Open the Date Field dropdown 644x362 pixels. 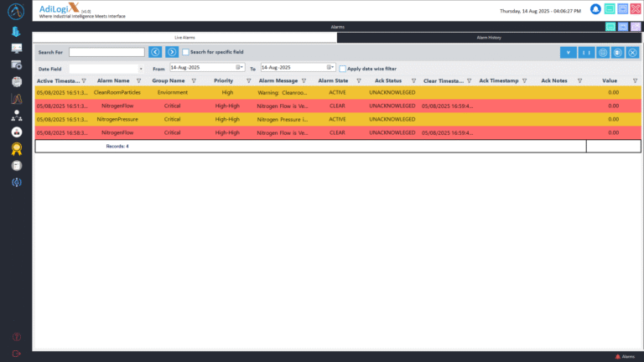pyautogui.click(x=141, y=68)
